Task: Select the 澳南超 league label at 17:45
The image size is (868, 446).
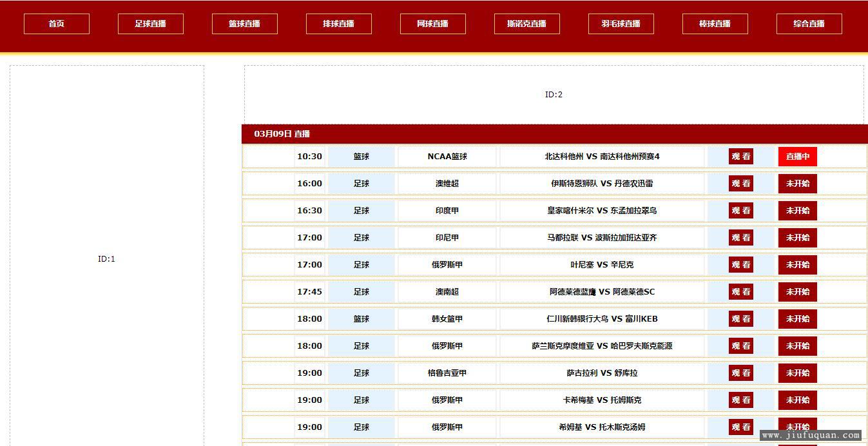Action: click(447, 292)
